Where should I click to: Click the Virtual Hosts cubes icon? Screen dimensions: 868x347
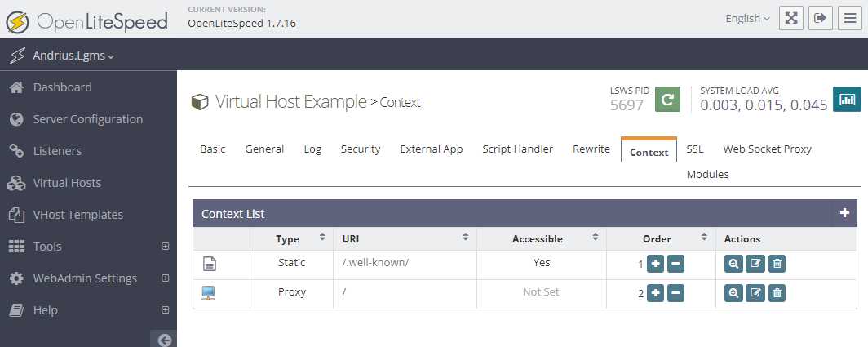tap(16, 183)
